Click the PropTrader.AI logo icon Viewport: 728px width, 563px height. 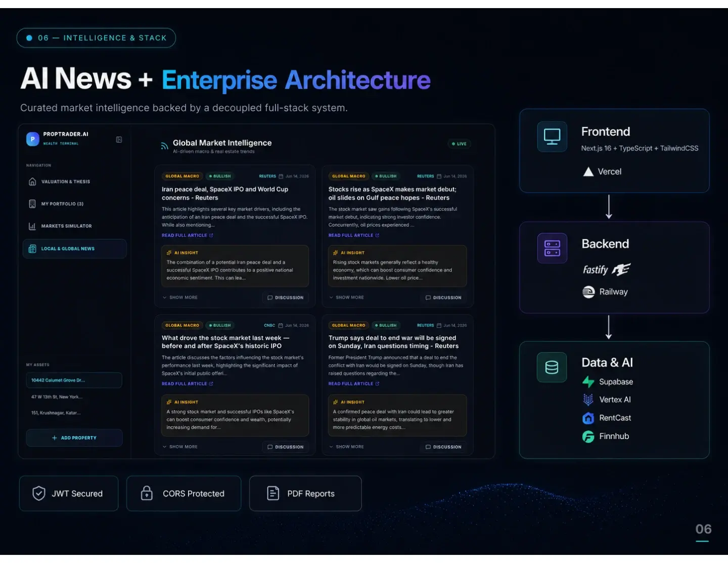33,139
